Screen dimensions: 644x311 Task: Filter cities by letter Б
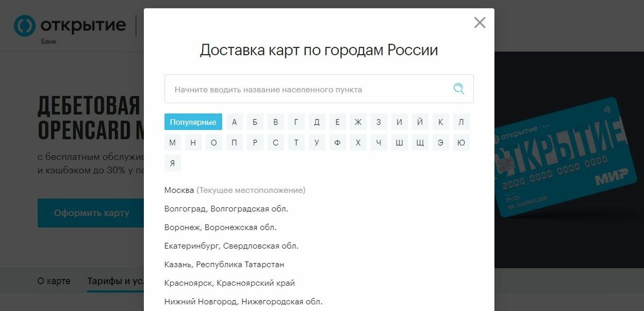pos(255,122)
